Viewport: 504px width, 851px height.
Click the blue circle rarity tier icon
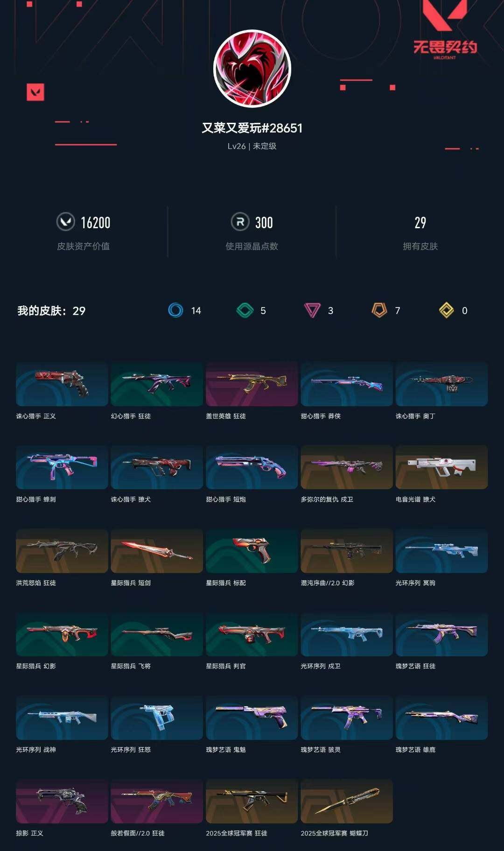pos(176,310)
